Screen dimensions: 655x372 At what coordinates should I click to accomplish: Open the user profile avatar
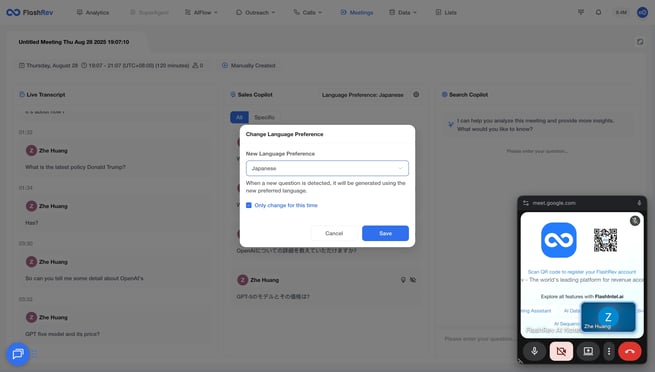(642, 13)
